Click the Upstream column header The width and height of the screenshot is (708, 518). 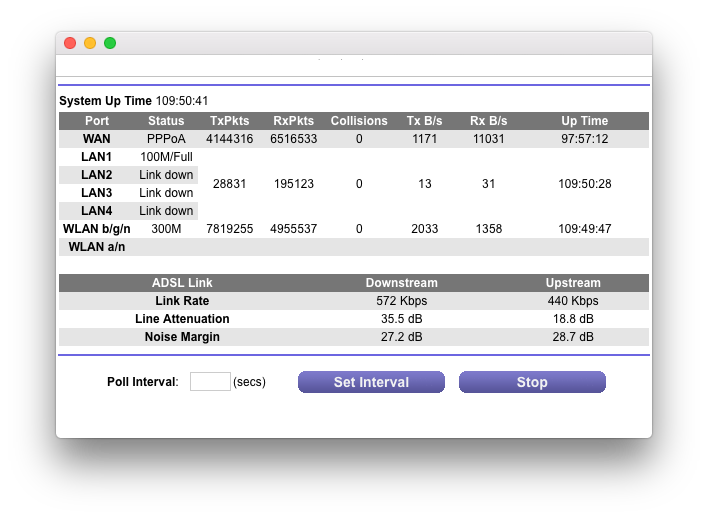click(x=573, y=283)
